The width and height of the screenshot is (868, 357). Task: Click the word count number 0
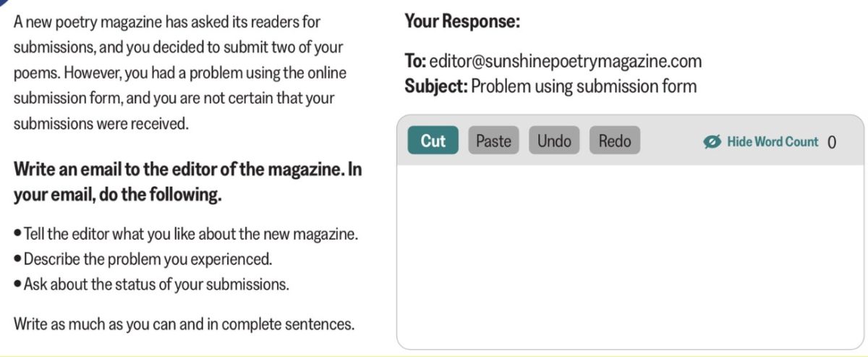pyautogui.click(x=832, y=142)
